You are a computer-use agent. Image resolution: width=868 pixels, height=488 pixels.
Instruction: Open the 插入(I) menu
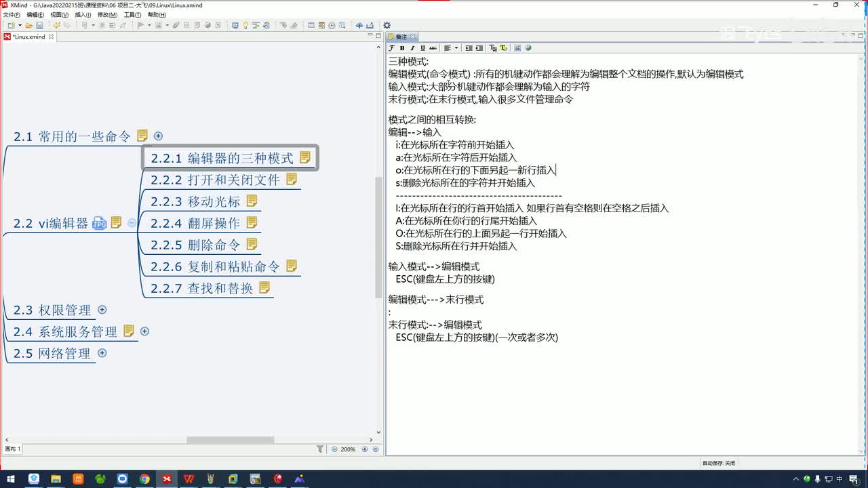(83, 14)
